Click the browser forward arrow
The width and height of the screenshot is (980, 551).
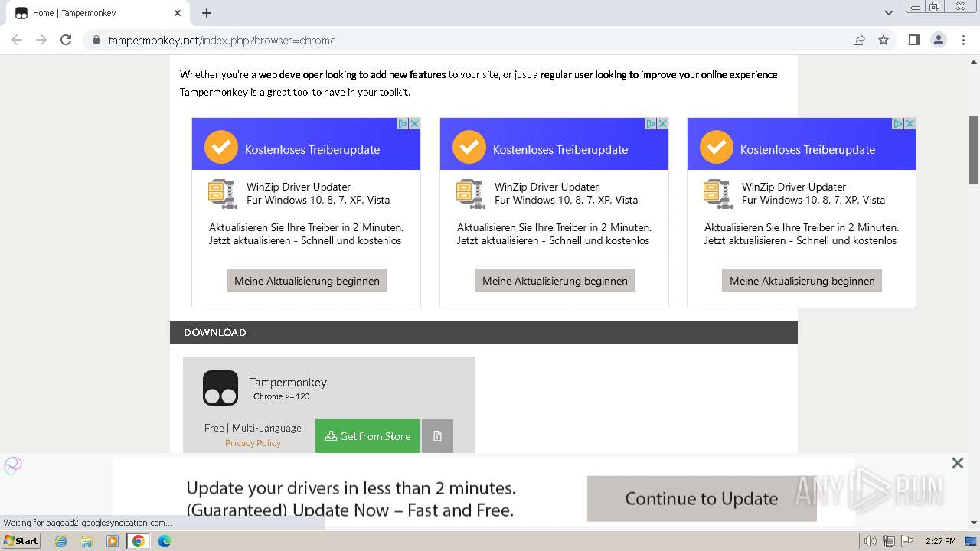point(41,40)
